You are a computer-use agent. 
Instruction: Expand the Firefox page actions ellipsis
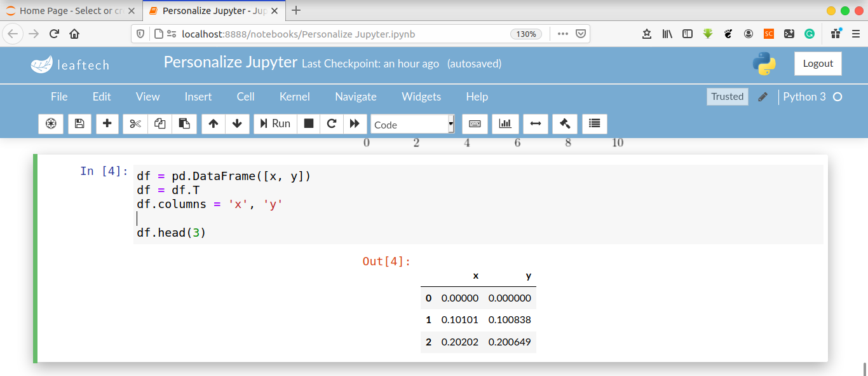pyautogui.click(x=562, y=34)
